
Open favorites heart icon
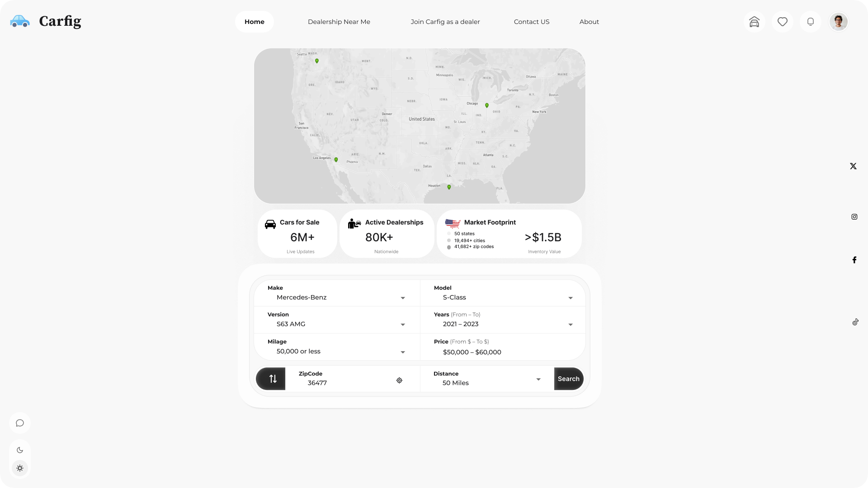coord(783,22)
